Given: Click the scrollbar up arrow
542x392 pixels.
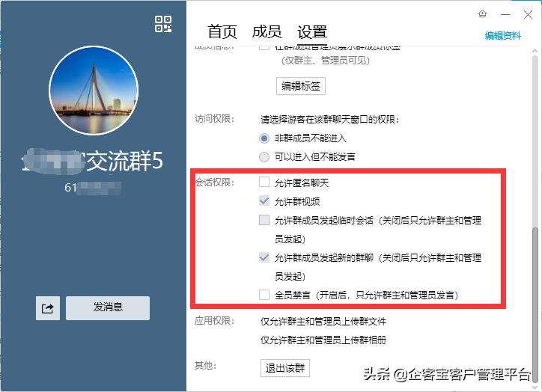Looking at the screenshot, I should click(x=535, y=51).
